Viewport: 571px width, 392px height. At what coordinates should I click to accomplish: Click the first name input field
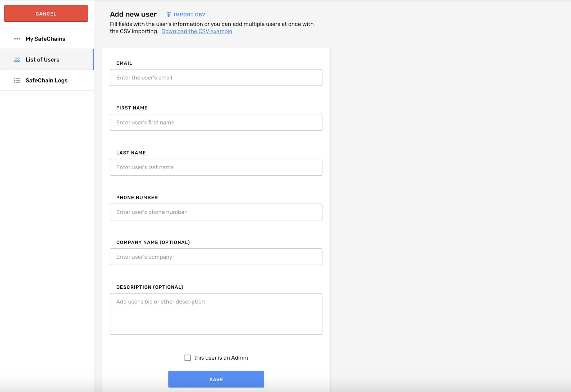coord(216,122)
